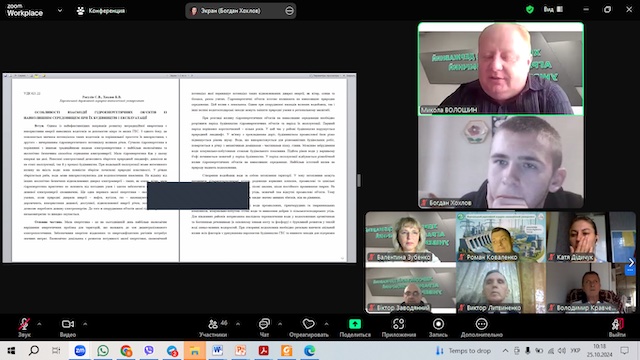This screenshot has height=360, width=640.
Task: Open the Дополнительно more options icon
Action: point(482,327)
